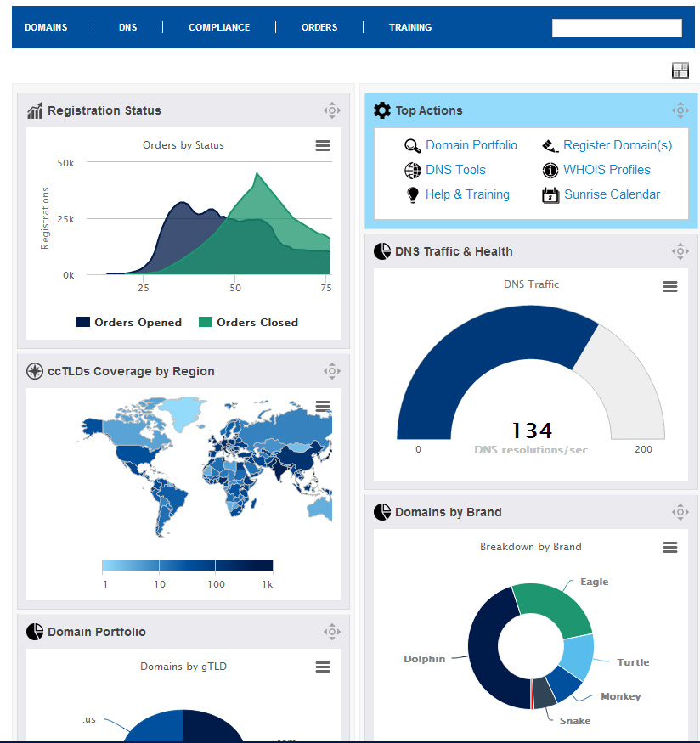Screen dimensions: 700x743
Task: Click the WHOIS Profiles info icon
Action: tap(550, 170)
